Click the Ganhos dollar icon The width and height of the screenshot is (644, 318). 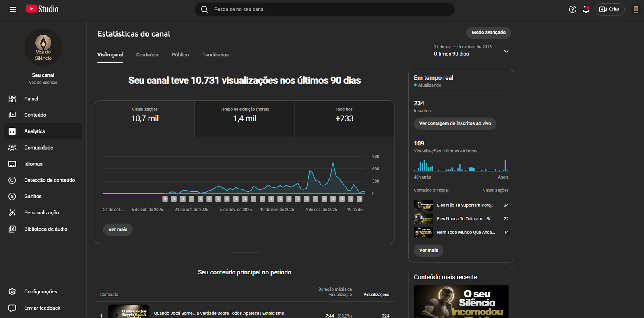click(x=12, y=196)
